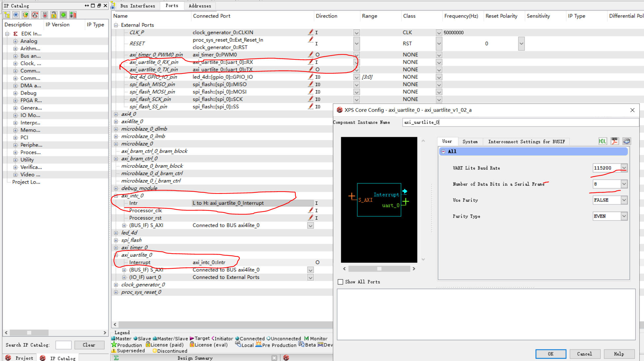Click the IP Catalog horizontal scrollbar thumb
This screenshot has height=361, width=644.
(29, 333)
